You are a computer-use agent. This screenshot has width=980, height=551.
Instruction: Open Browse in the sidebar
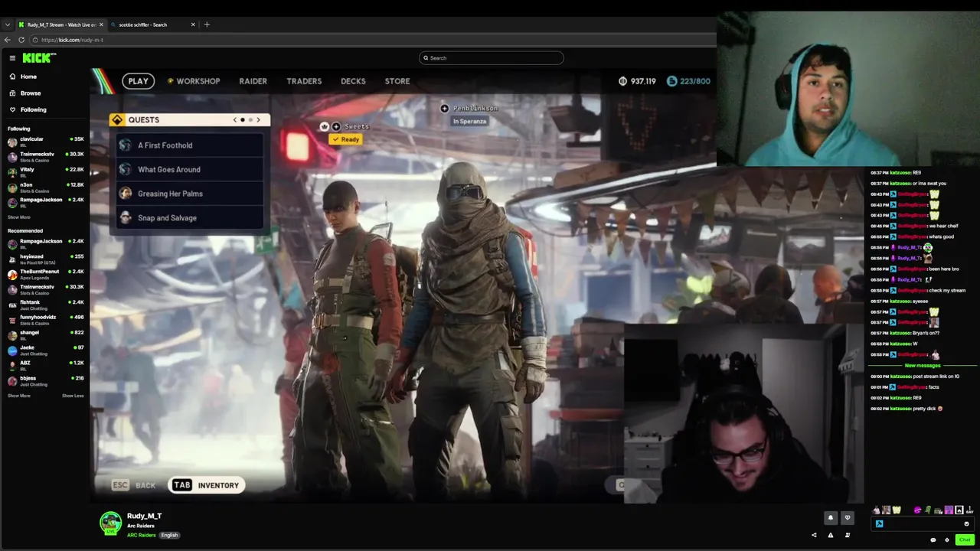pyautogui.click(x=25, y=93)
